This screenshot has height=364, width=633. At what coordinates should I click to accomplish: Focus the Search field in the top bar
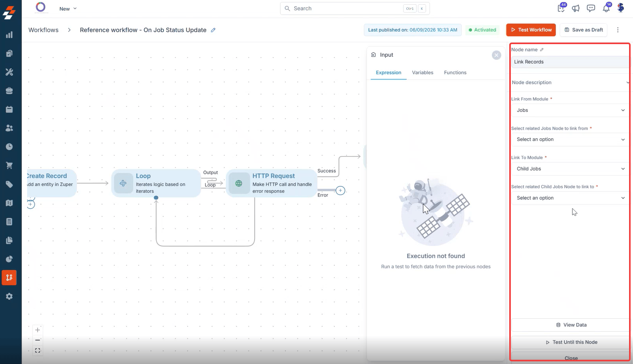coord(355,8)
